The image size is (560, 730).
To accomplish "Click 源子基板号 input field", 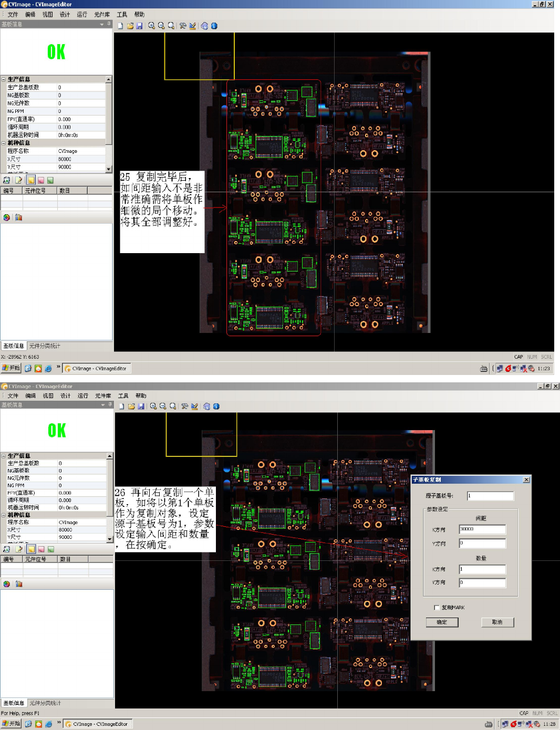I will (x=490, y=496).
